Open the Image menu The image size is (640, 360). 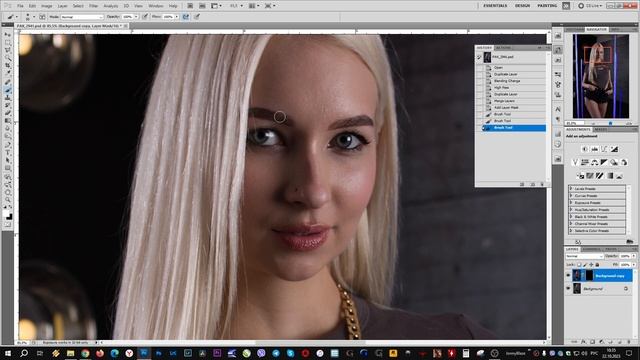click(x=47, y=6)
